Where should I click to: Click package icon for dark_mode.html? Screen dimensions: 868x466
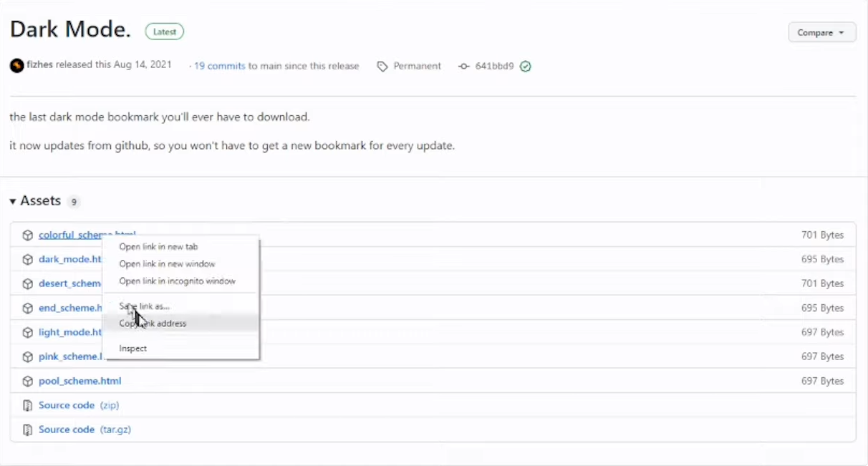pyautogui.click(x=27, y=260)
